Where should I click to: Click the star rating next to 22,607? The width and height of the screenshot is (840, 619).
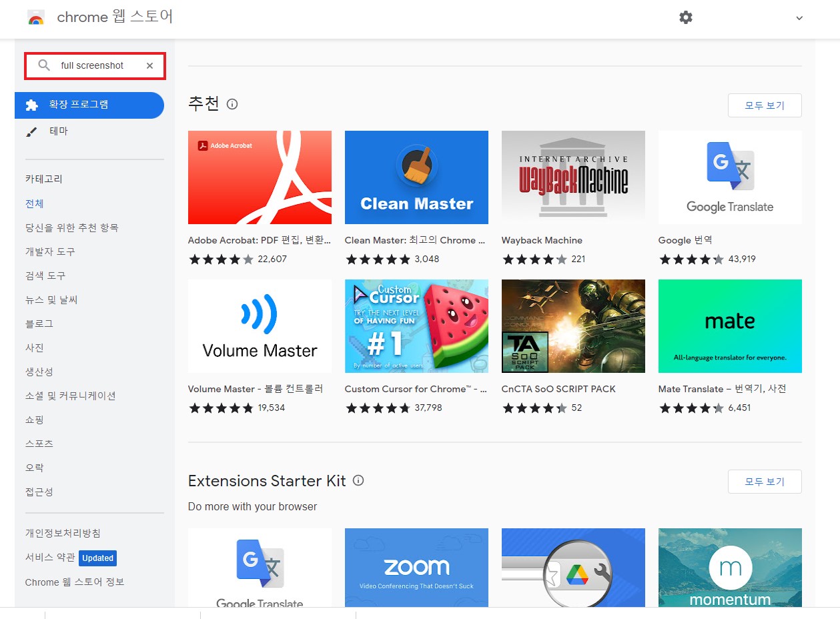pyautogui.click(x=222, y=259)
